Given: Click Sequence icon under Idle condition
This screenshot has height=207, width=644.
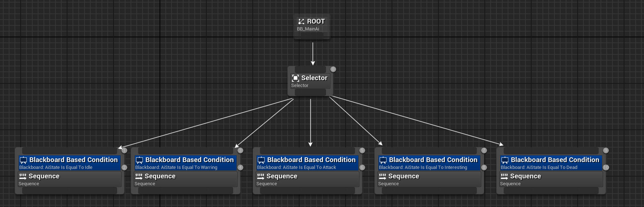Looking at the screenshot, I should tap(23, 177).
